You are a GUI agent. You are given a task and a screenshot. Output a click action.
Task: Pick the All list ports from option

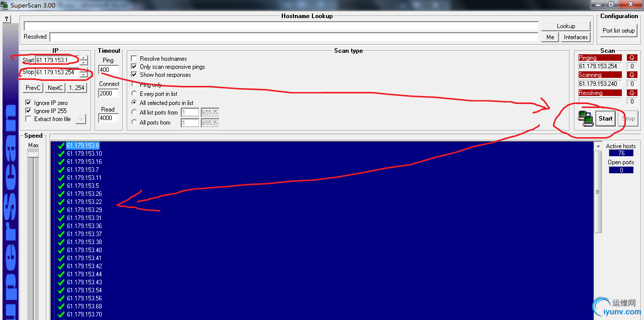coord(134,113)
